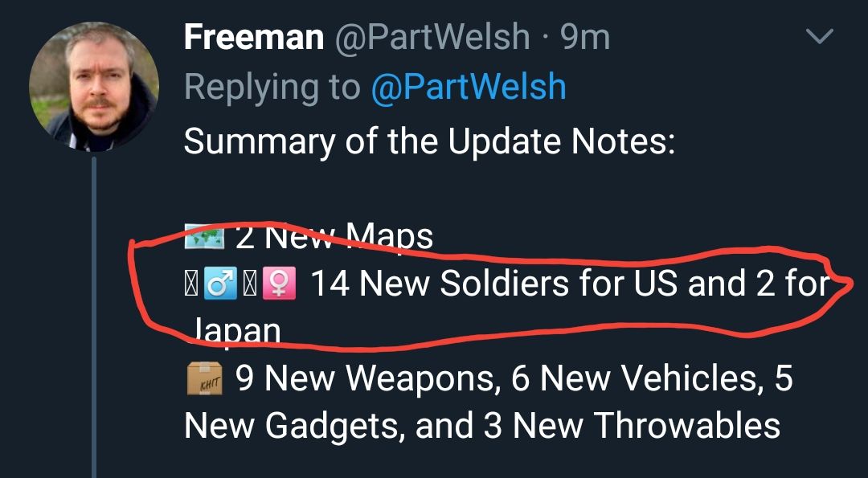868x478 pixels.
Task: Click the "2 New Maps" text
Action: click(334, 237)
